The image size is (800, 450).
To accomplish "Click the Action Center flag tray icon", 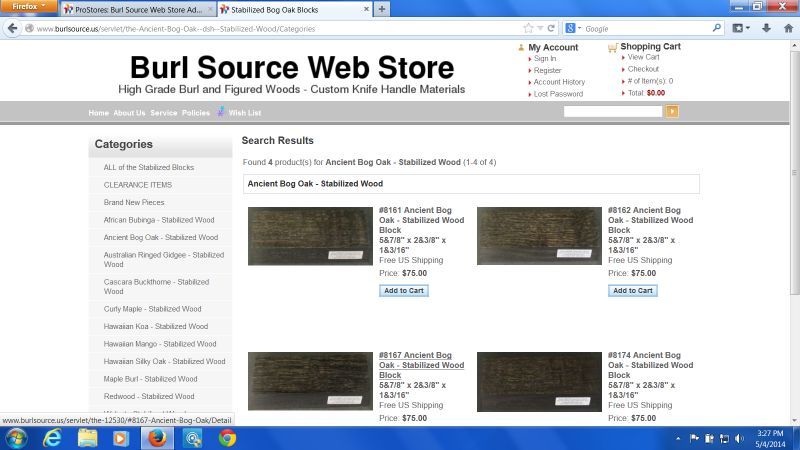I will pyautogui.click(x=694, y=438).
